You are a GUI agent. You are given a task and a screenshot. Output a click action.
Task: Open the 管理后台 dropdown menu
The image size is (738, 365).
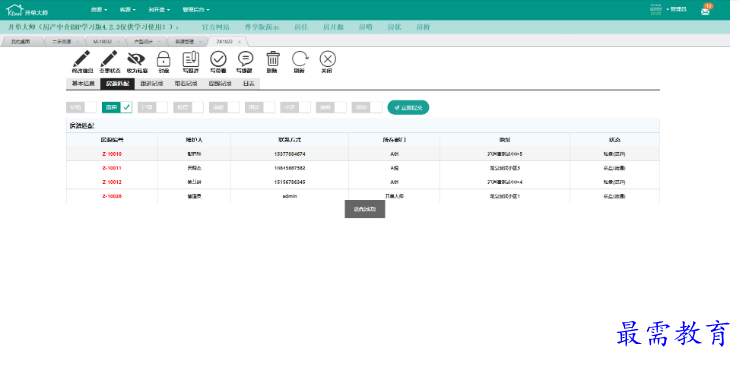click(196, 9)
